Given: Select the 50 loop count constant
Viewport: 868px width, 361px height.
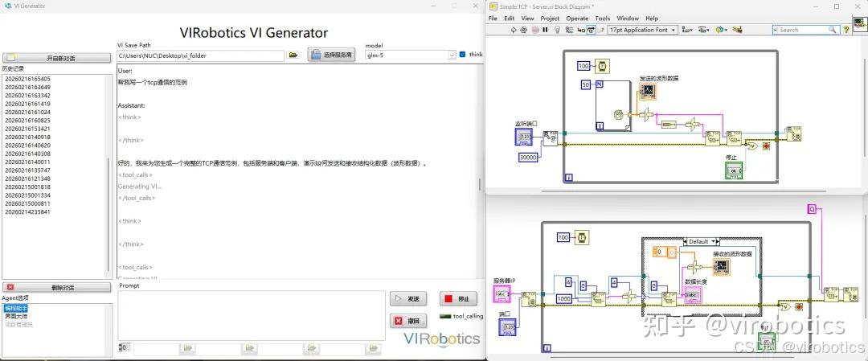Looking at the screenshot, I should pyautogui.click(x=586, y=84).
